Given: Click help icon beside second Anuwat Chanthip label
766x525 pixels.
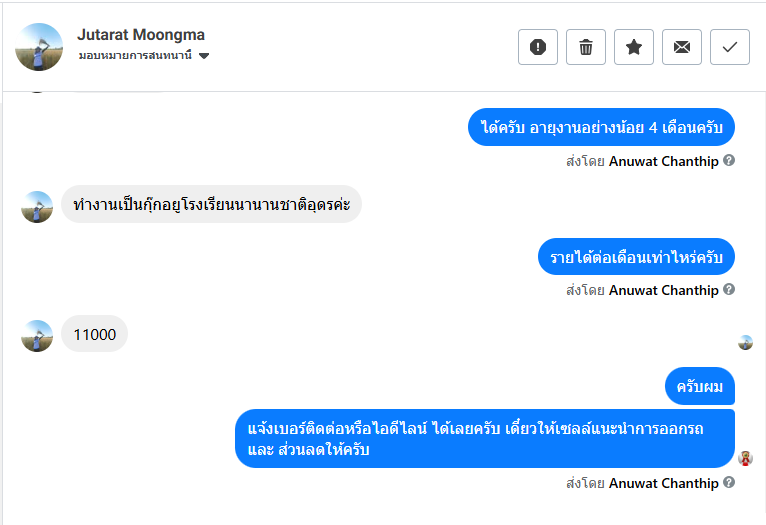Looking at the screenshot, I should click(x=729, y=290).
